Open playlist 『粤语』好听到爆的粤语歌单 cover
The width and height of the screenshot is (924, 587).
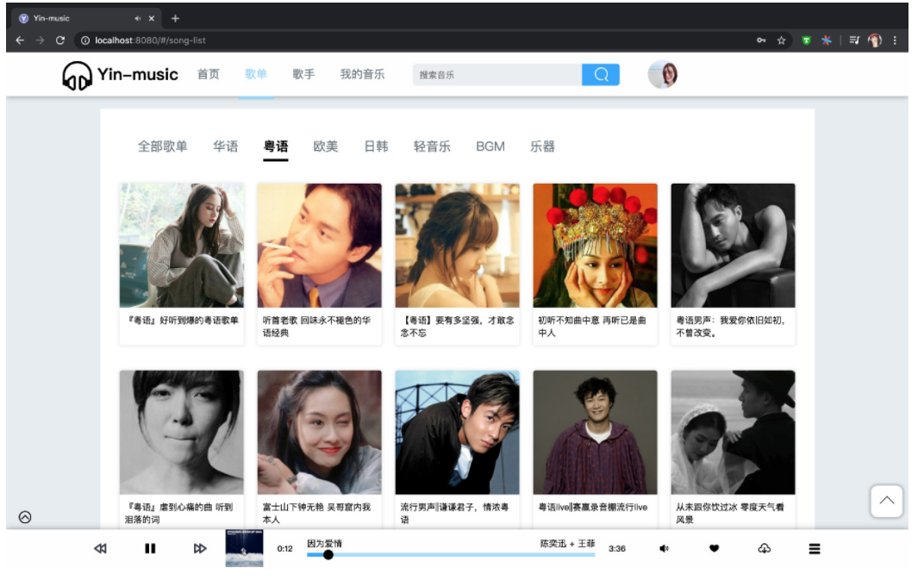pos(182,245)
